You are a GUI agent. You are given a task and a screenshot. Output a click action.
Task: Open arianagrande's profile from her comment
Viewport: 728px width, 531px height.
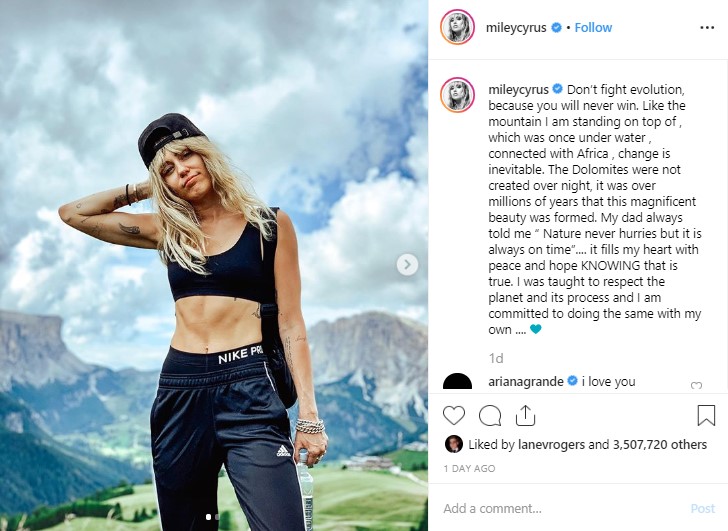pos(526,382)
